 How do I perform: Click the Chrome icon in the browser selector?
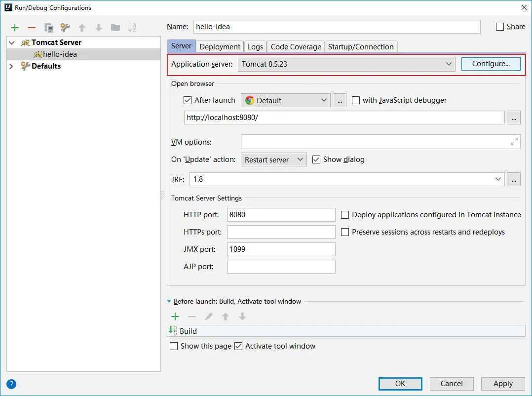tap(250, 100)
